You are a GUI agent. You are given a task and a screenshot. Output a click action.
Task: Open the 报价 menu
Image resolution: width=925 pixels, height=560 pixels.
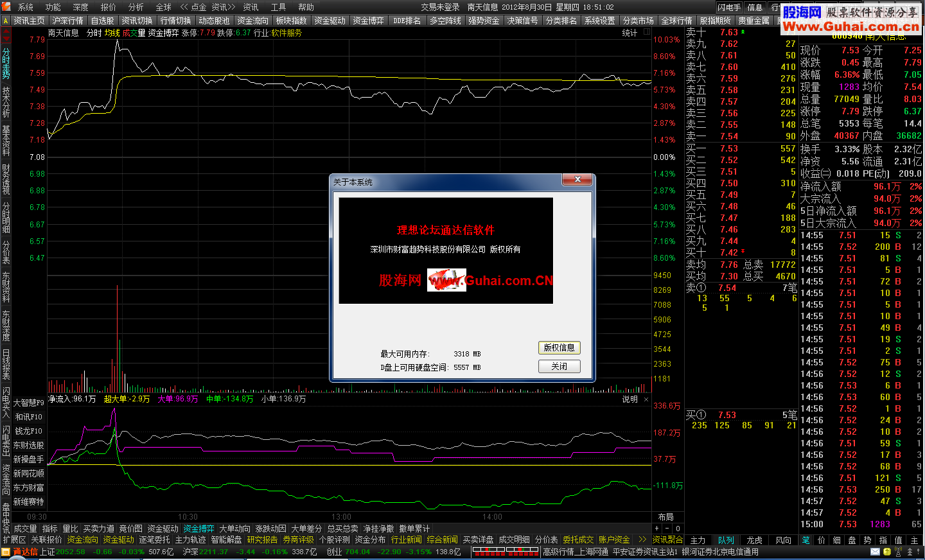[109, 7]
